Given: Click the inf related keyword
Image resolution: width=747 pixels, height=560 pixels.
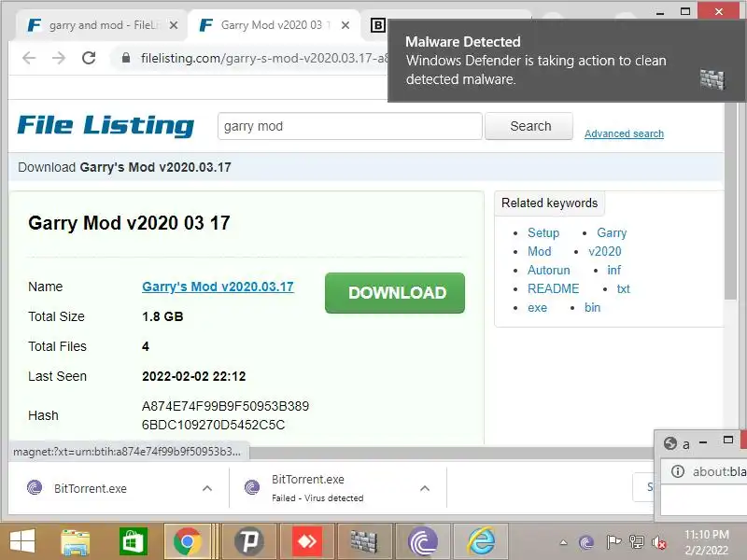Looking at the screenshot, I should (x=614, y=270).
